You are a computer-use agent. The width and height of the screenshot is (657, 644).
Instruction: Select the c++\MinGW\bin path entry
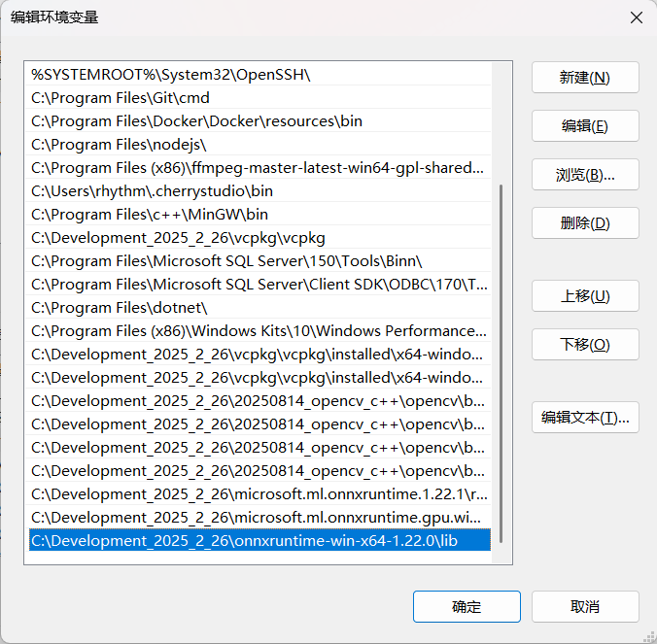tap(259, 215)
